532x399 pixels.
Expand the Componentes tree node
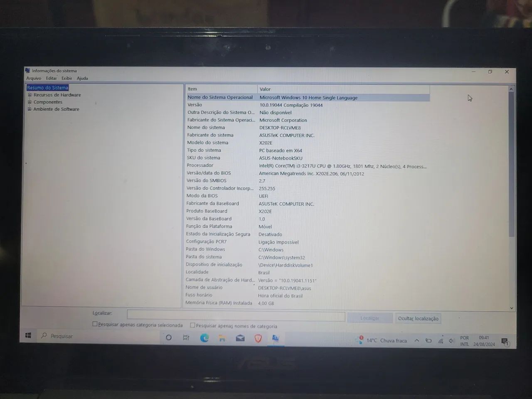[30, 102]
